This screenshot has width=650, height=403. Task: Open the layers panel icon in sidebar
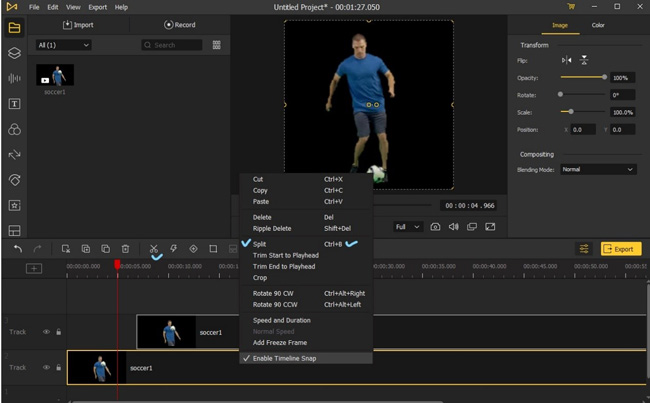coord(14,53)
